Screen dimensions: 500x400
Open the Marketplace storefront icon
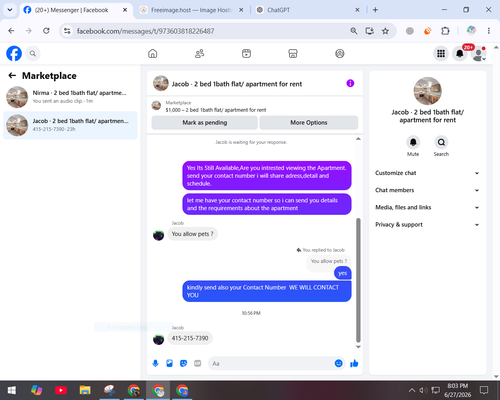[293, 53]
